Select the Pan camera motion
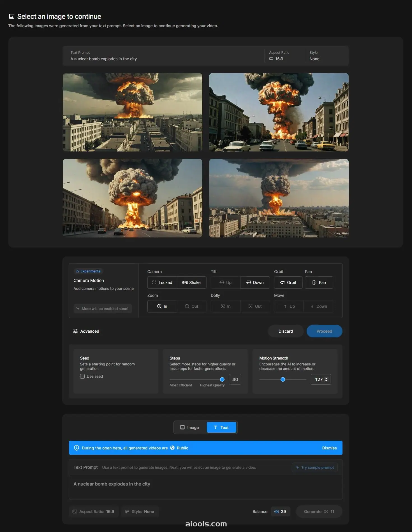The width and height of the screenshot is (412, 532). (x=319, y=283)
